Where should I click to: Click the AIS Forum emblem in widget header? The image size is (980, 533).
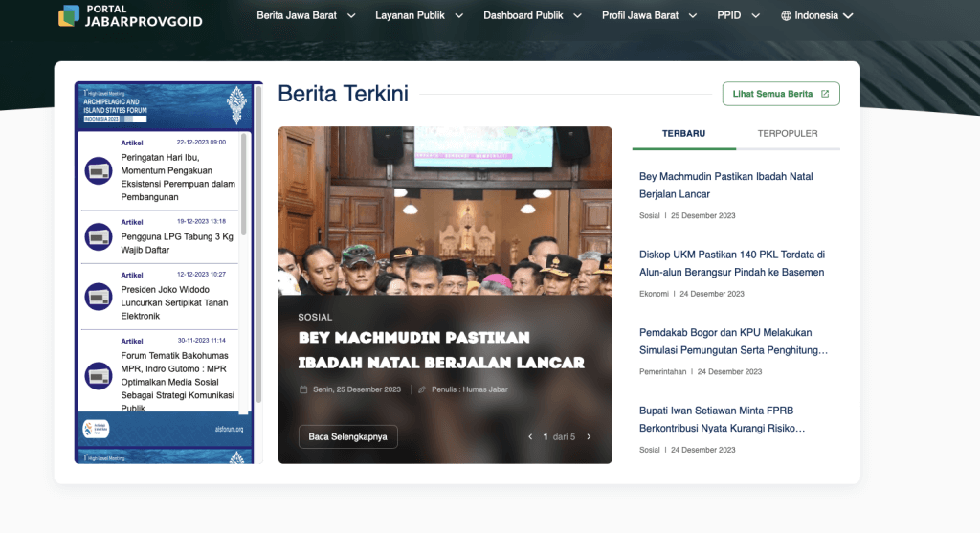pyautogui.click(x=236, y=104)
